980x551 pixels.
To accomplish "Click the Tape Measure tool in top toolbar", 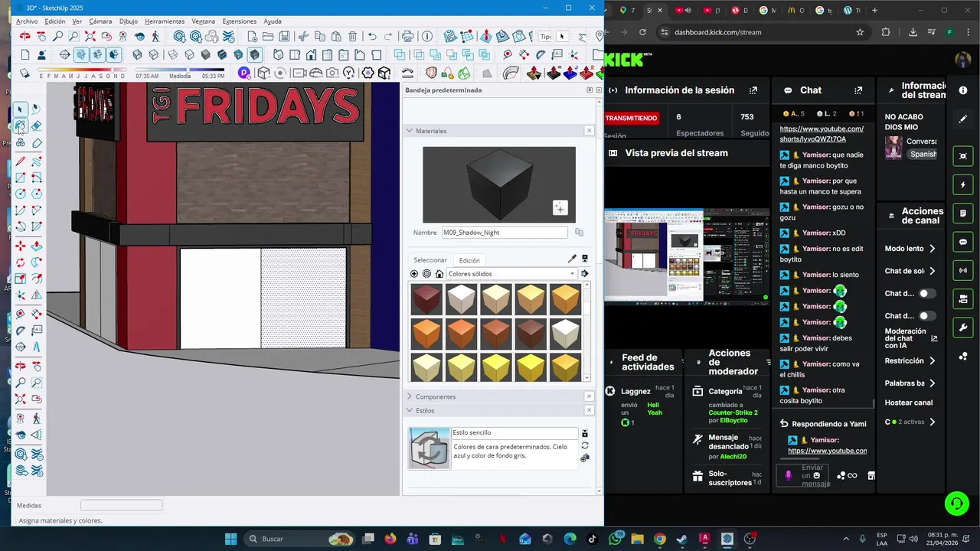I will (508, 54).
